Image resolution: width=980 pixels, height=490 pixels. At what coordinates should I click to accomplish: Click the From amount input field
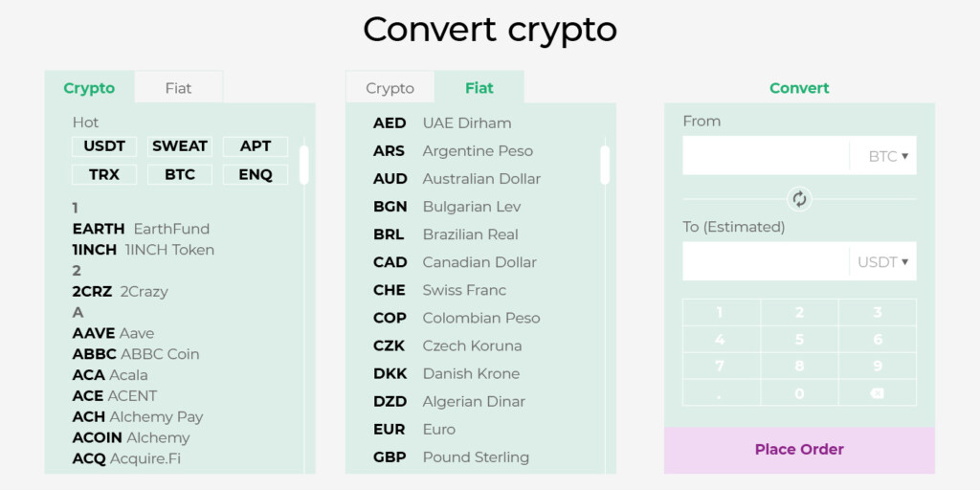766,156
